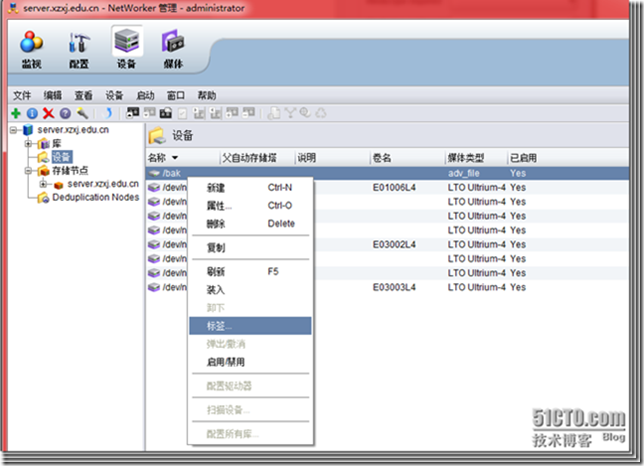Click the purple question-mark help icon
This screenshot has width=644, height=466.
tap(65, 113)
